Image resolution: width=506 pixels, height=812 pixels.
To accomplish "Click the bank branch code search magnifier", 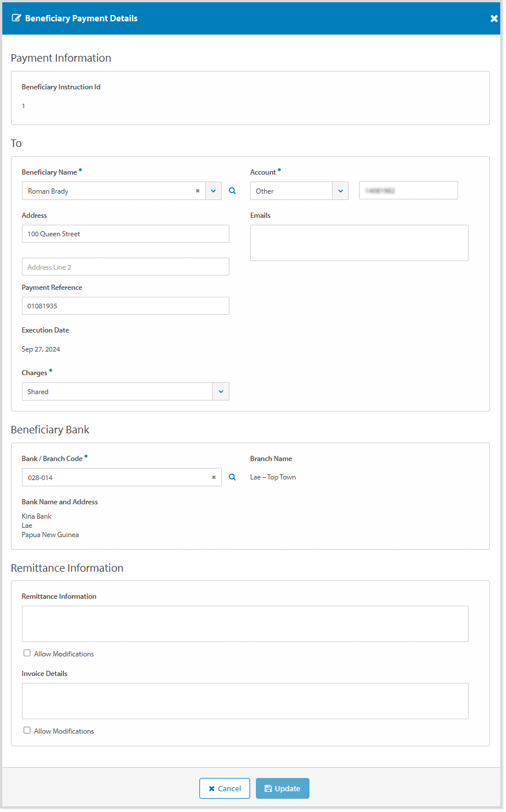I will (x=232, y=477).
